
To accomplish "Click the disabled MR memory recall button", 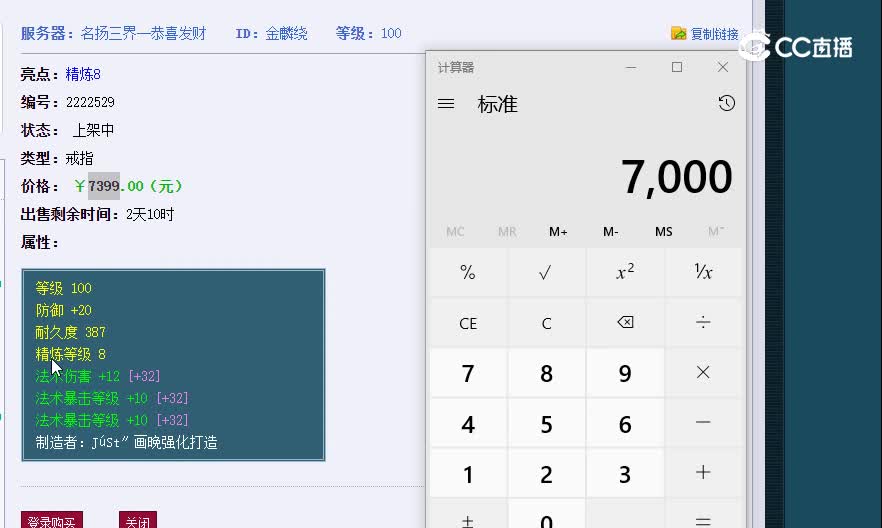I will [507, 232].
